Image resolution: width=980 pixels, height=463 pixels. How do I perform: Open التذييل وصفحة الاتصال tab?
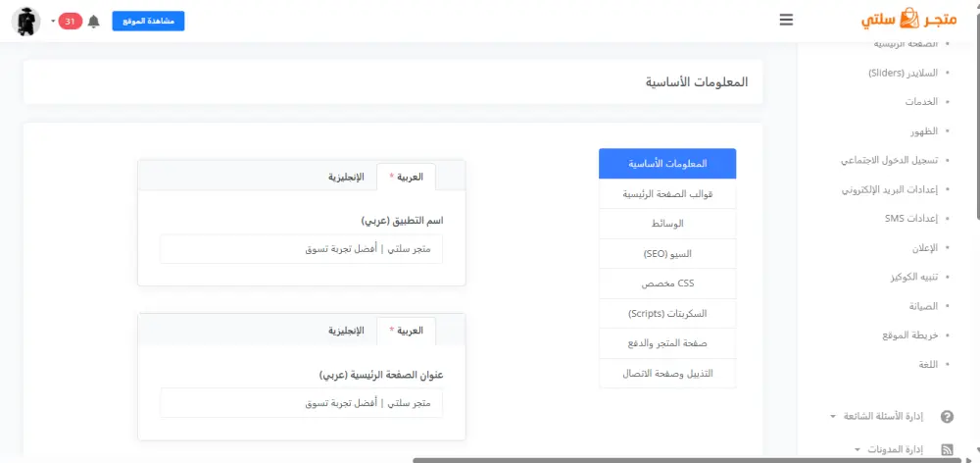667,374
